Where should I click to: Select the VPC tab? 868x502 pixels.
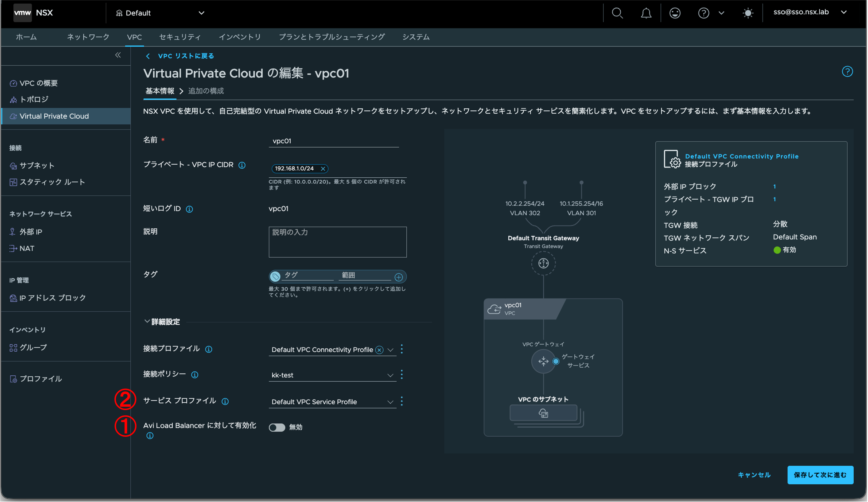pyautogui.click(x=134, y=37)
